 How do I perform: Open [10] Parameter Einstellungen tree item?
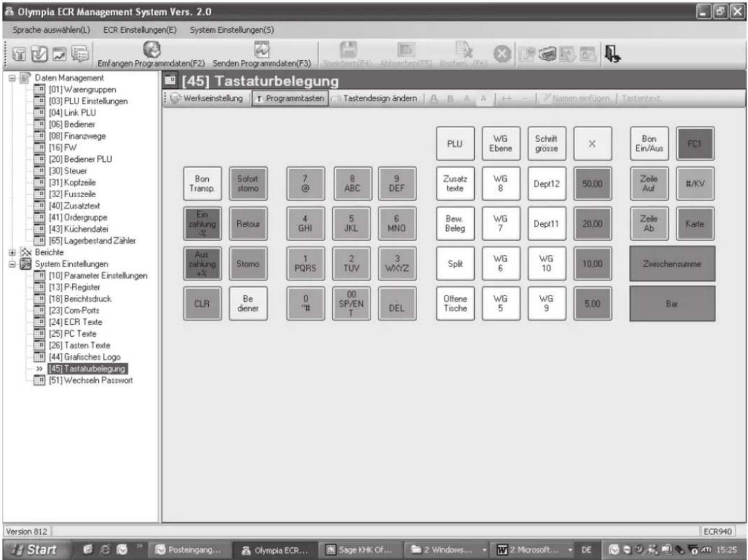coord(98,276)
